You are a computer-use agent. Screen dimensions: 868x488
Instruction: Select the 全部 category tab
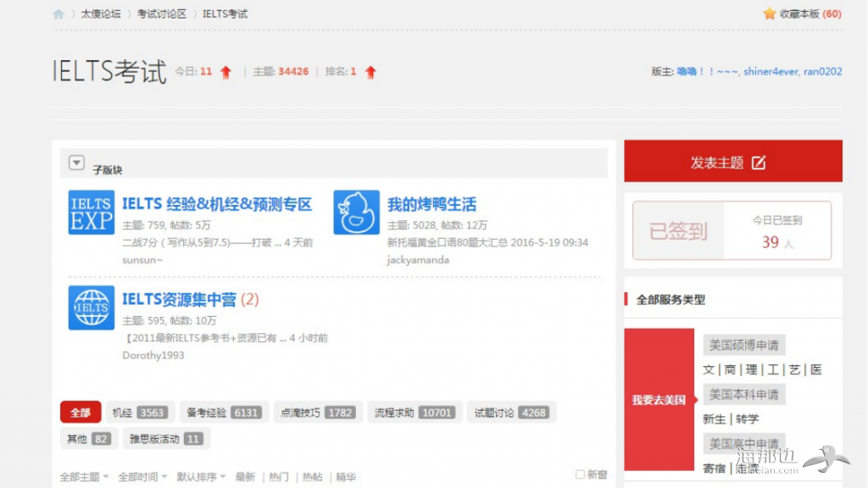81,413
